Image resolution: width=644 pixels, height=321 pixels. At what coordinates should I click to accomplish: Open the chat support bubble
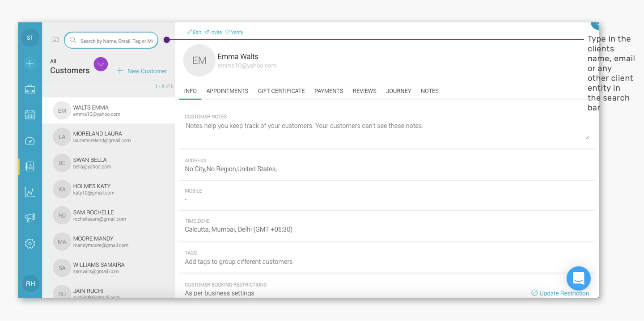[x=578, y=279]
